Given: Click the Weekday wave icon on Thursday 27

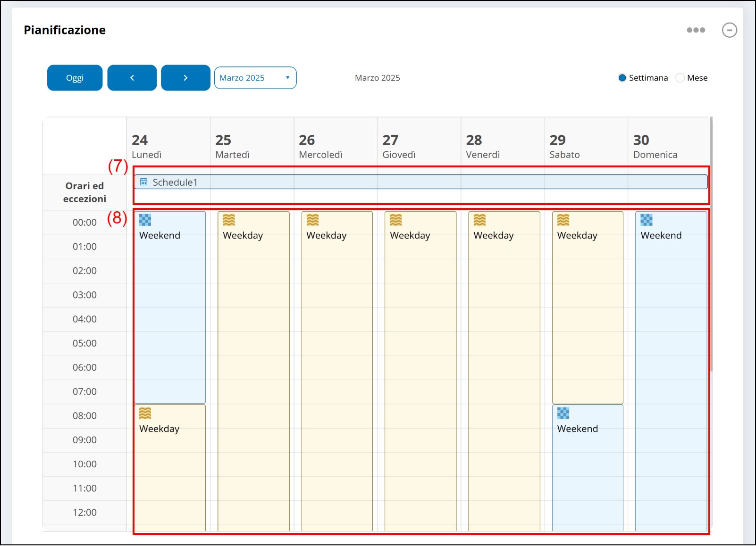Looking at the screenshot, I should [396, 220].
